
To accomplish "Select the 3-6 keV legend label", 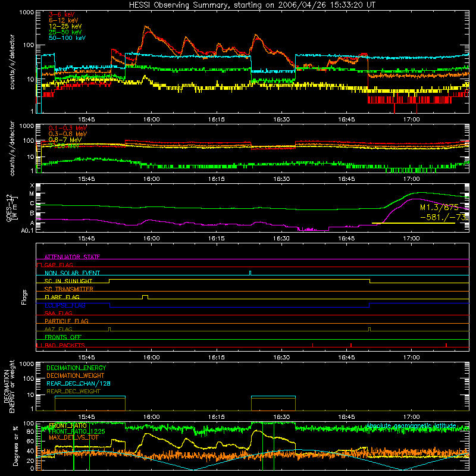I will pyautogui.click(x=61, y=14).
